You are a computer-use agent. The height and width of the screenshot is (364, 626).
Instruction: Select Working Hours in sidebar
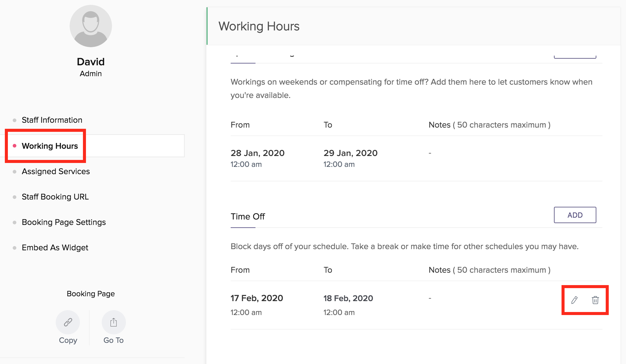point(50,146)
